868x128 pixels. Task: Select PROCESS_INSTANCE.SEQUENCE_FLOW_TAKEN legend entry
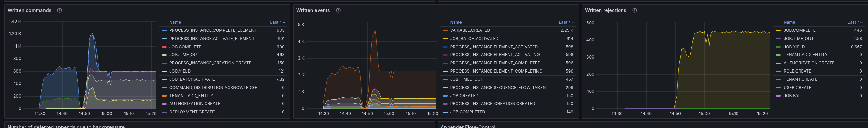[x=498, y=88]
